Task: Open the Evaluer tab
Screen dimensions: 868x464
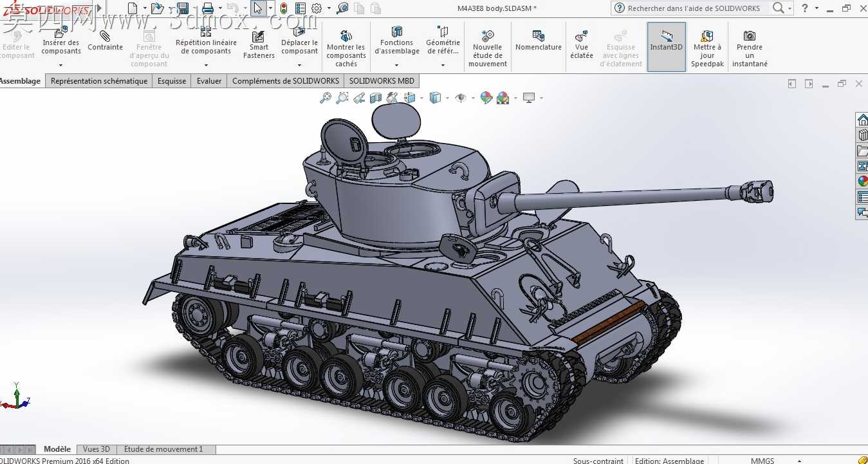Action: tap(209, 81)
